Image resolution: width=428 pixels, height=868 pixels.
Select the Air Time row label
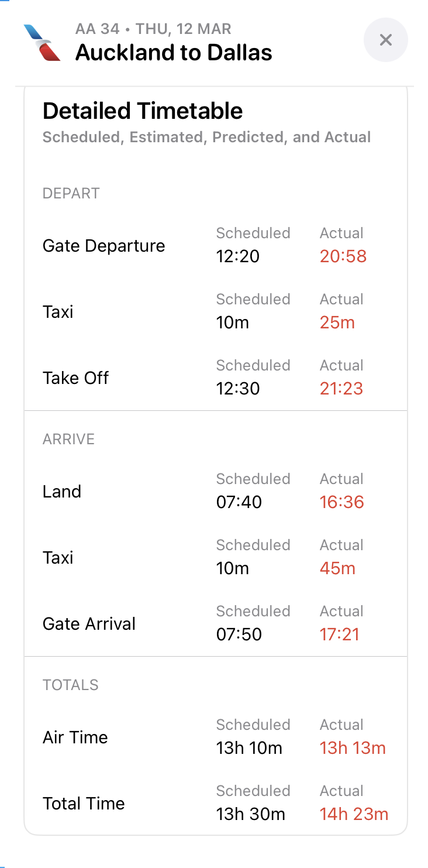point(75,737)
